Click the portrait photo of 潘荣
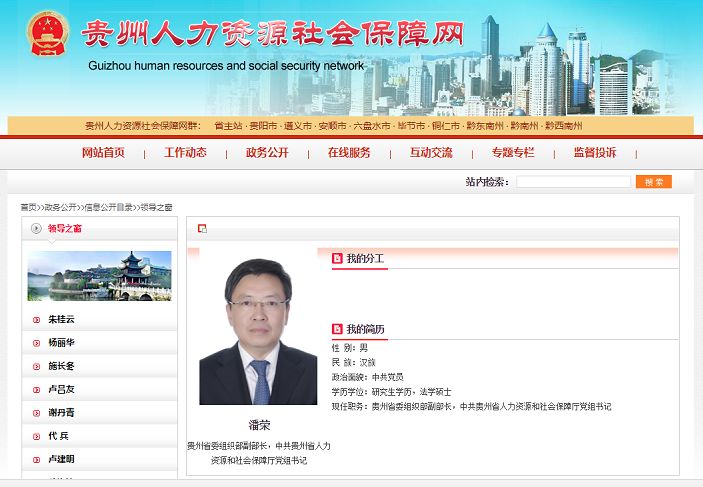The height and width of the screenshot is (487, 703). (x=258, y=331)
